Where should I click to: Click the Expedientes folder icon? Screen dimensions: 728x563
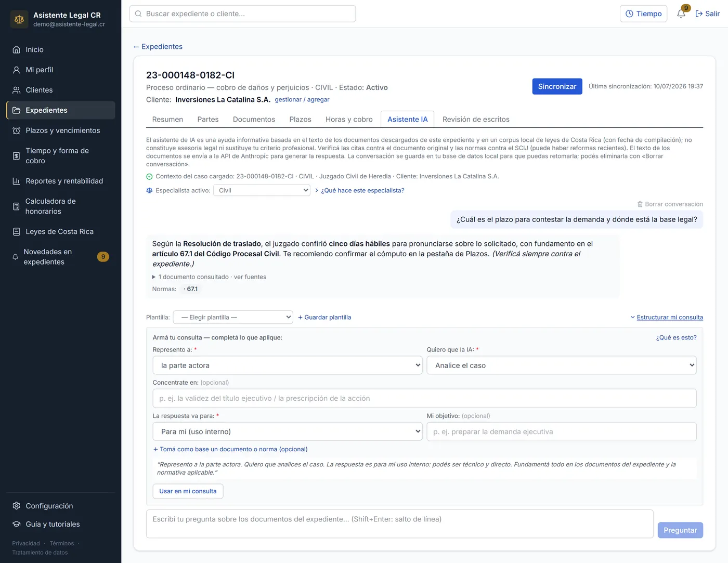(16, 111)
